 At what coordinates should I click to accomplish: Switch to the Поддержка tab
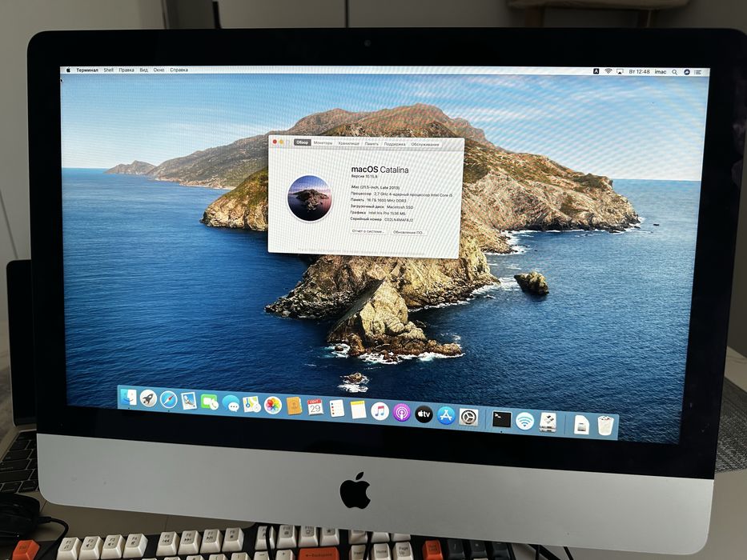pos(395,144)
